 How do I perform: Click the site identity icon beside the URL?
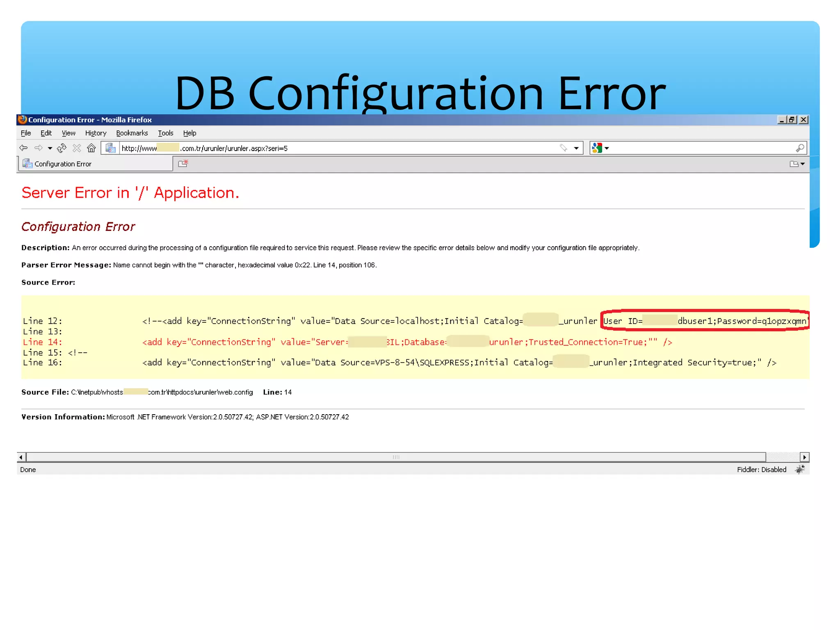click(110, 148)
